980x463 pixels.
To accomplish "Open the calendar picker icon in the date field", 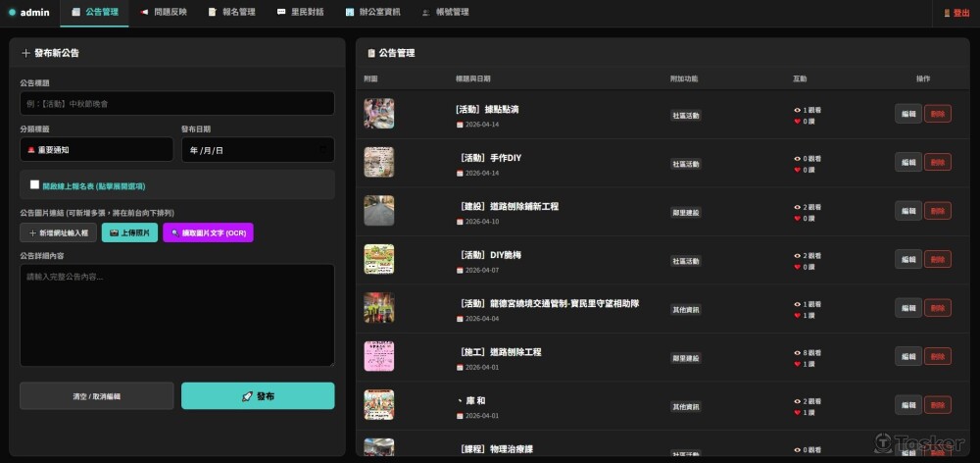I will click(323, 149).
